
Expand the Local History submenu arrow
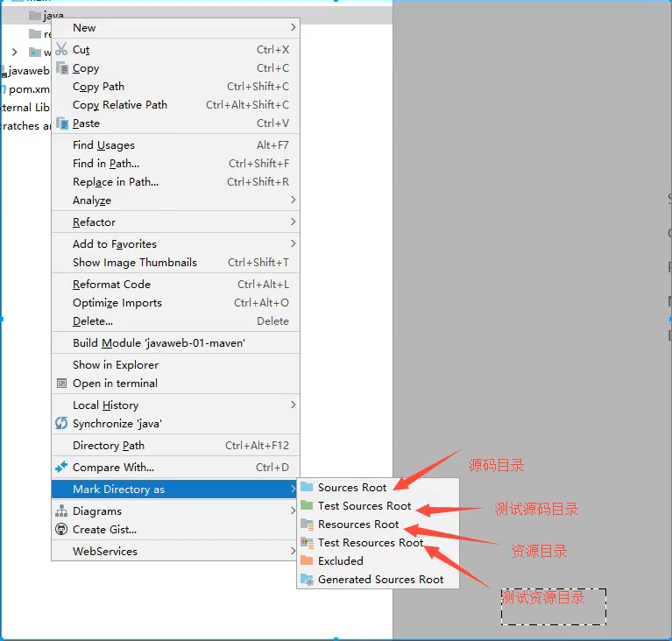tap(294, 405)
